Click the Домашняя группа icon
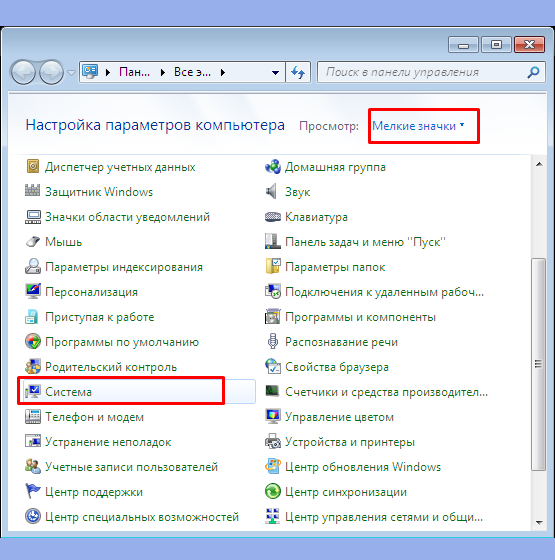Image resolution: width=555 pixels, height=560 pixels. click(x=273, y=167)
